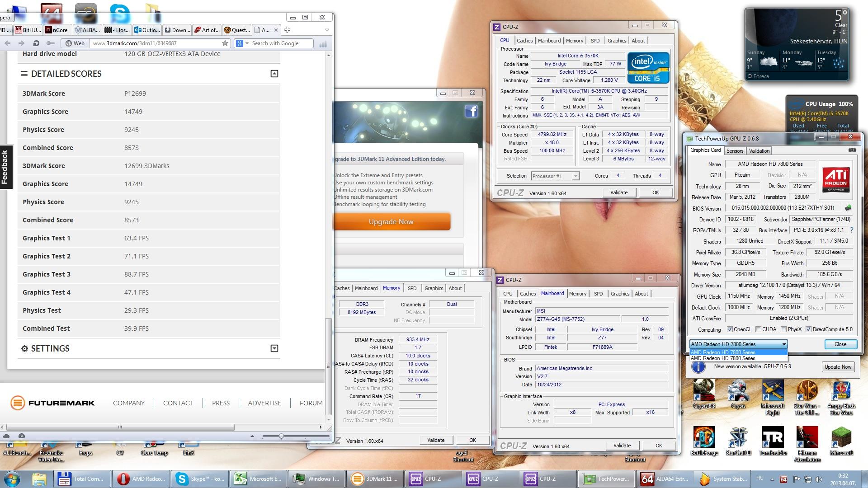Click the GPU-Z screenshot camera icon
Image resolution: width=868 pixels, height=488 pixels.
[852, 150]
